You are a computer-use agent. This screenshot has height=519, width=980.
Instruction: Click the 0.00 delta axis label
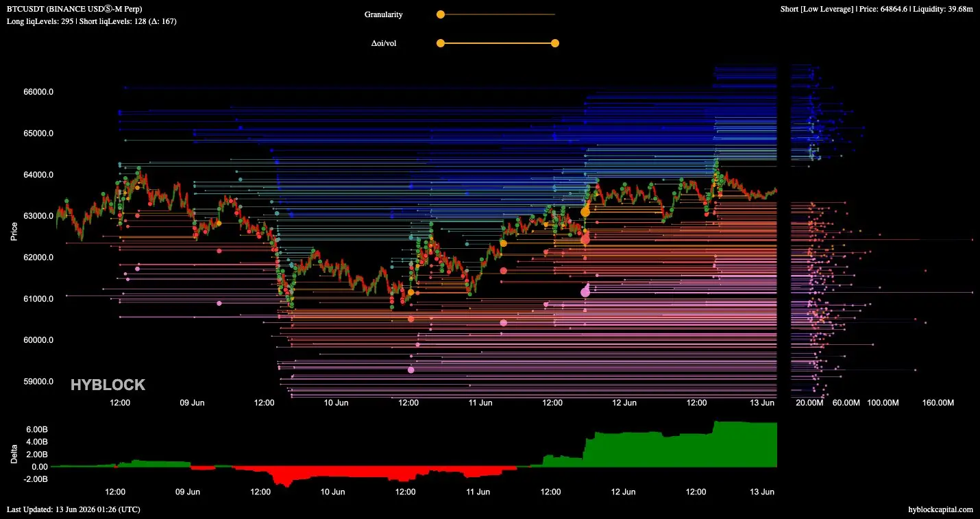click(40, 467)
